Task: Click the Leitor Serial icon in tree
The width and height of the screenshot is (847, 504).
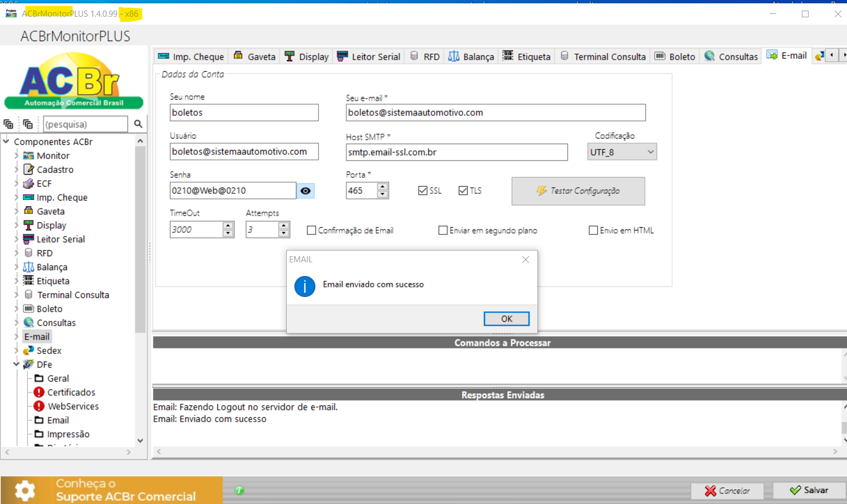Action: [x=28, y=239]
